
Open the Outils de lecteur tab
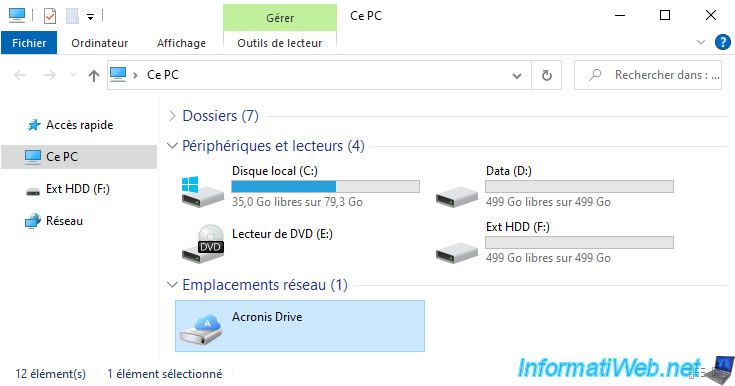[x=280, y=43]
